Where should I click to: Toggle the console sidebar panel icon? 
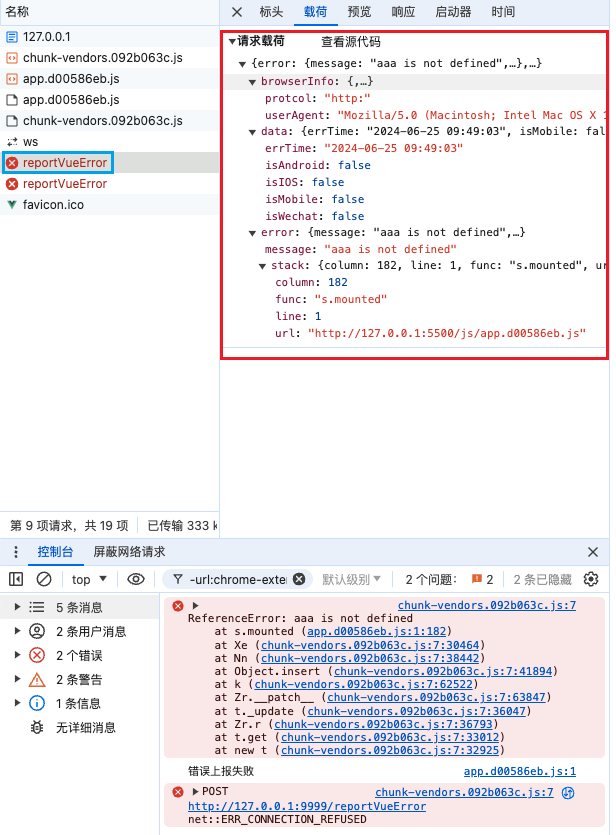[16, 579]
